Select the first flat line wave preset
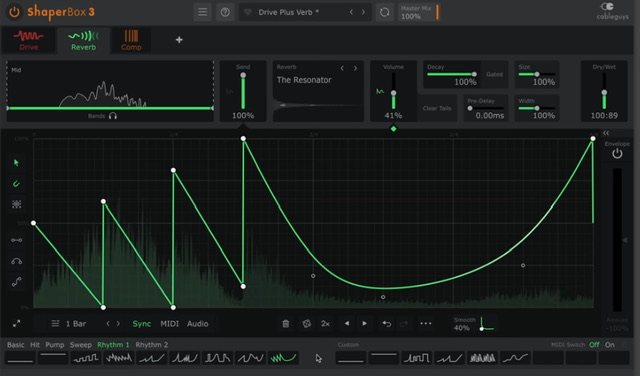The width and height of the screenshot is (640, 376). (20, 358)
